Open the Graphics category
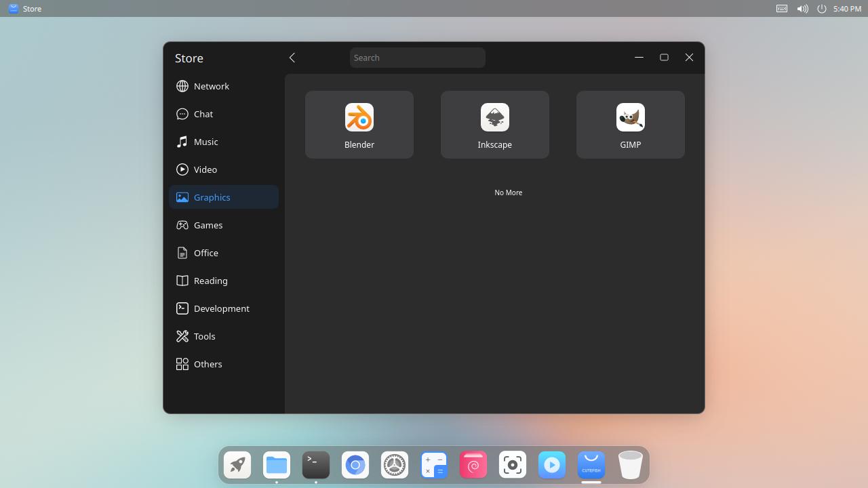This screenshot has width=868, height=488. 224,197
